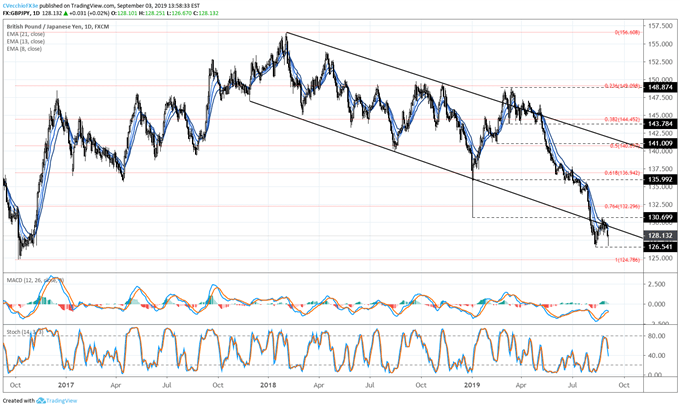Image resolution: width=680 pixels, height=408 pixels.
Task: Click the 143.784 price level label
Action: [660, 124]
